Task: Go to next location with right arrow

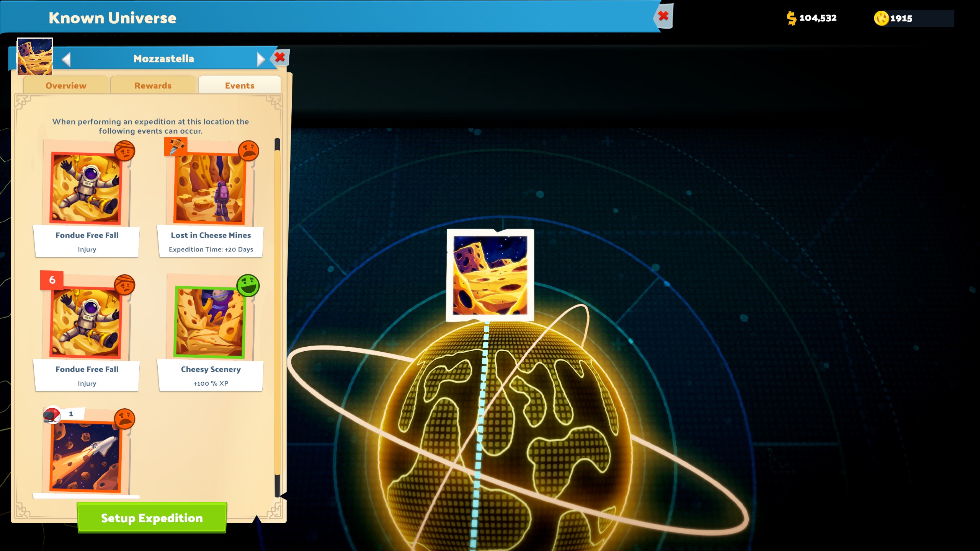Action: [x=261, y=59]
